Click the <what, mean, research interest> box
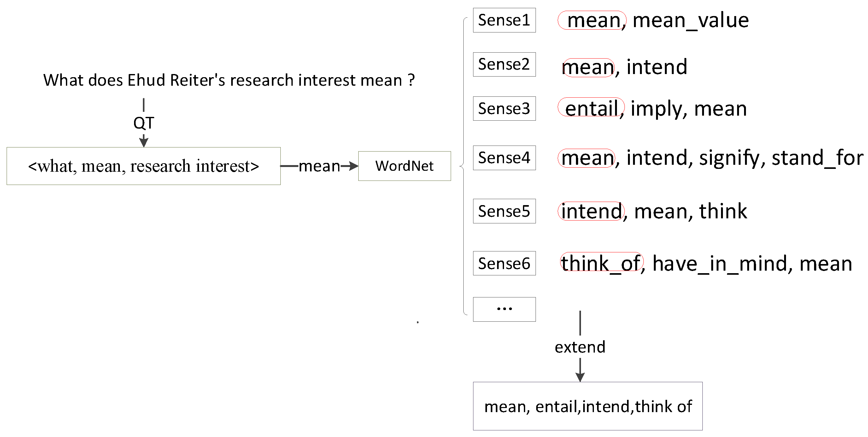Viewport: 868px width, 437px height. coord(144,166)
